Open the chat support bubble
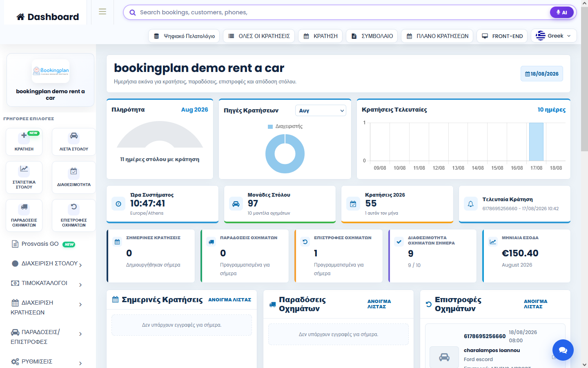This screenshot has height=368, width=588. tap(563, 350)
